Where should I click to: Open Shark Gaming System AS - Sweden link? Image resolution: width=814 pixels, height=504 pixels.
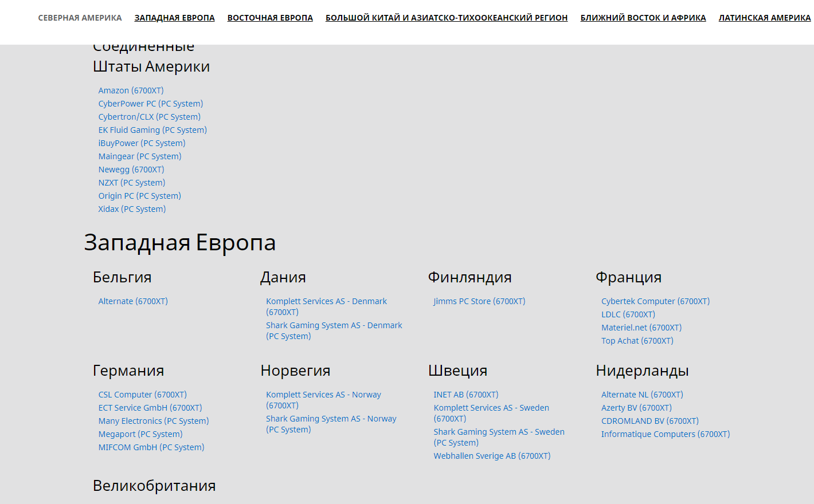pyautogui.click(x=499, y=437)
